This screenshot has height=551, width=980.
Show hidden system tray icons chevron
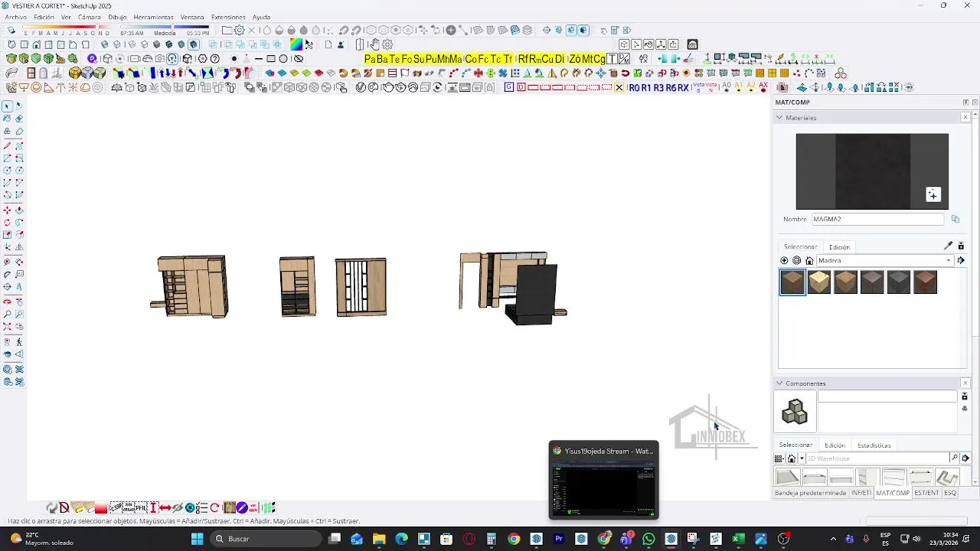coord(833,539)
